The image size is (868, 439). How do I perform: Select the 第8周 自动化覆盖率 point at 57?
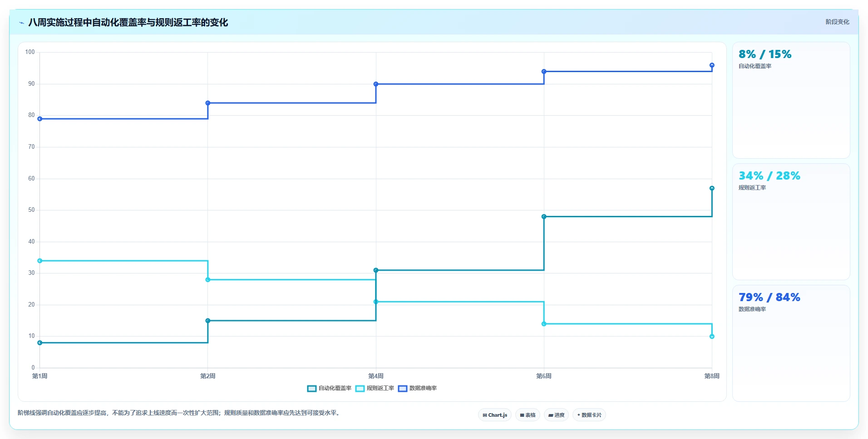pos(712,188)
